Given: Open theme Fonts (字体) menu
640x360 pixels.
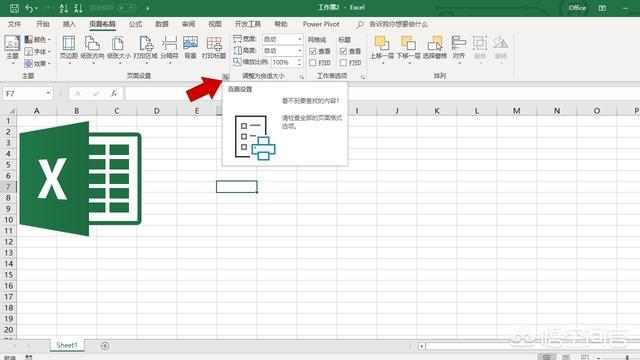Looking at the screenshot, I should tap(38, 52).
